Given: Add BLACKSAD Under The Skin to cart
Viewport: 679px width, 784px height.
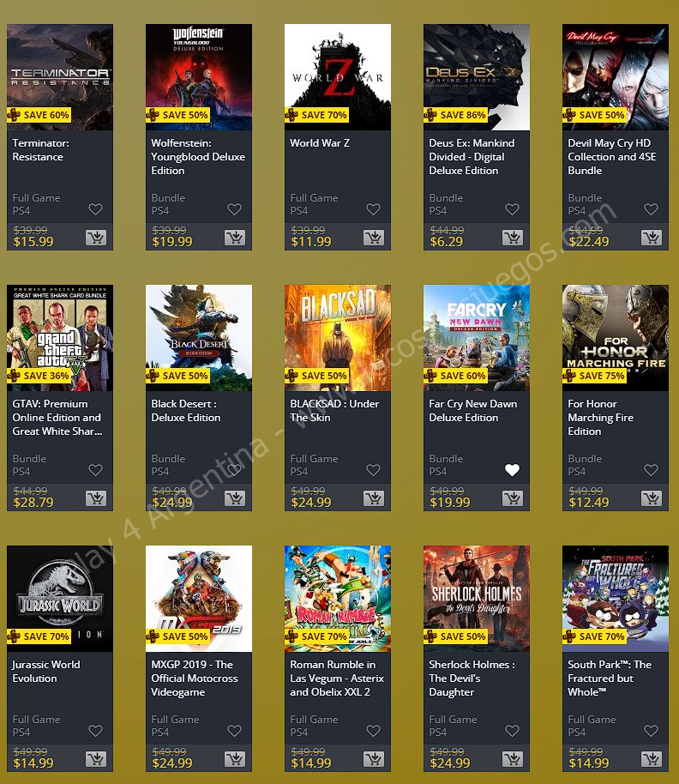Looking at the screenshot, I should 374,498.
